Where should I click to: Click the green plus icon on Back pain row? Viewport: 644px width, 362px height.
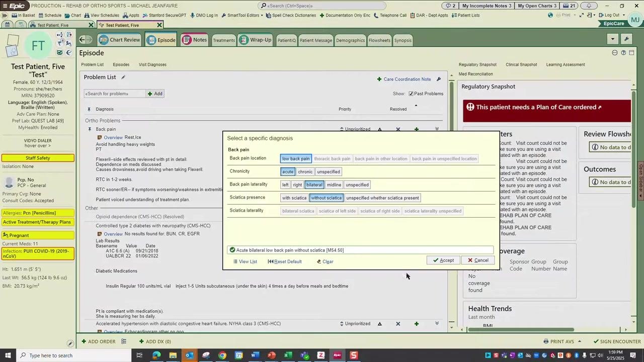[x=416, y=129]
